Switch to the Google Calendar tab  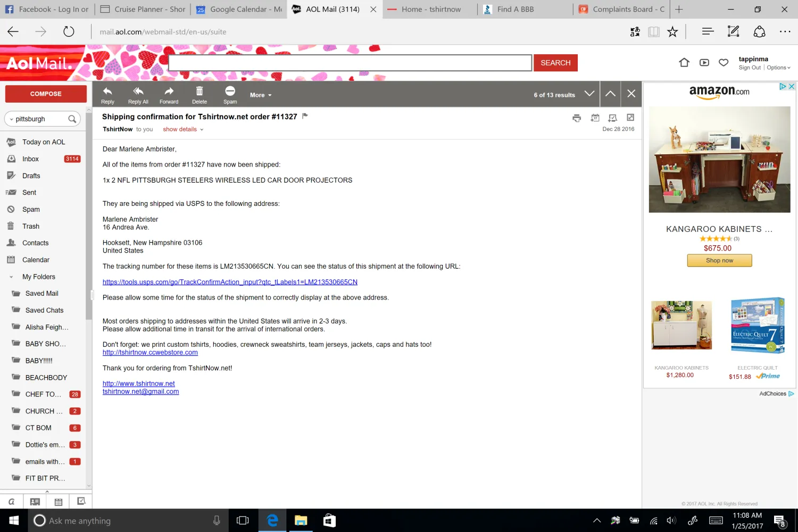click(x=239, y=9)
